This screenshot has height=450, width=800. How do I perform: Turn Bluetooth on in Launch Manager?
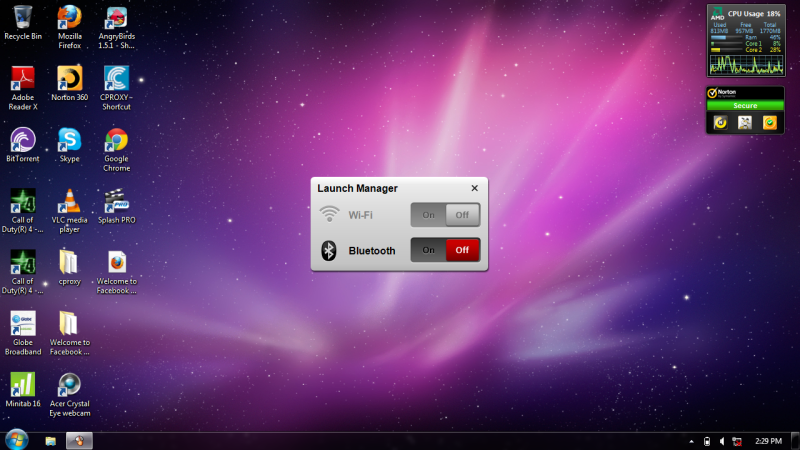pos(428,250)
